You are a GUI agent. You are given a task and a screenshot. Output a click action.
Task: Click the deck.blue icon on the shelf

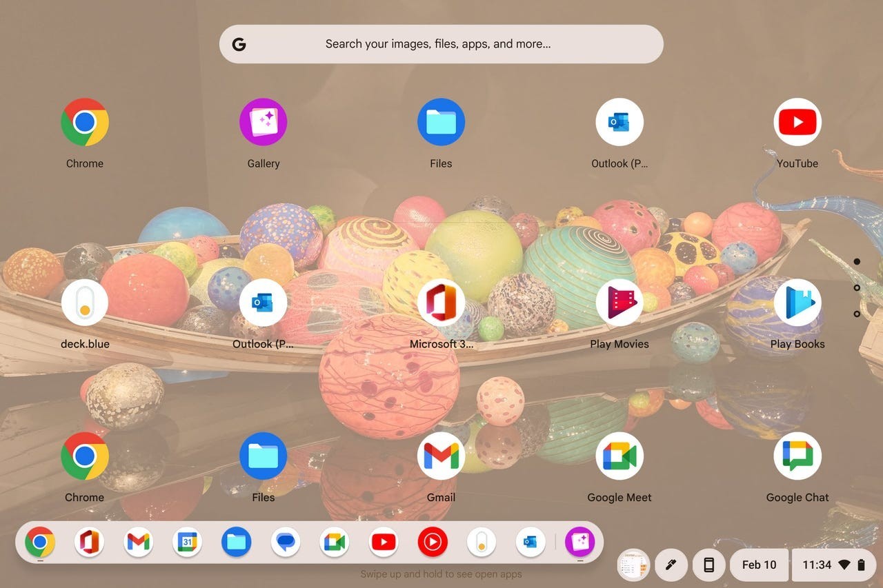(482, 543)
